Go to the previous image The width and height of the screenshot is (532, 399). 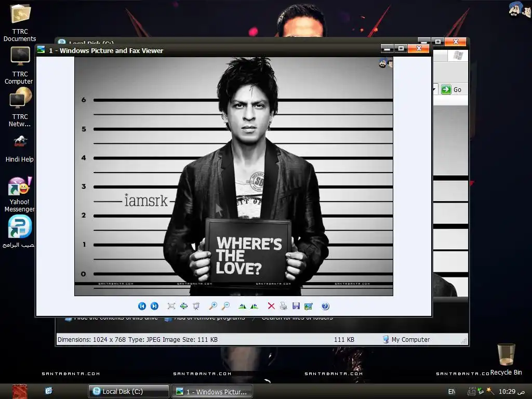(142, 306)
